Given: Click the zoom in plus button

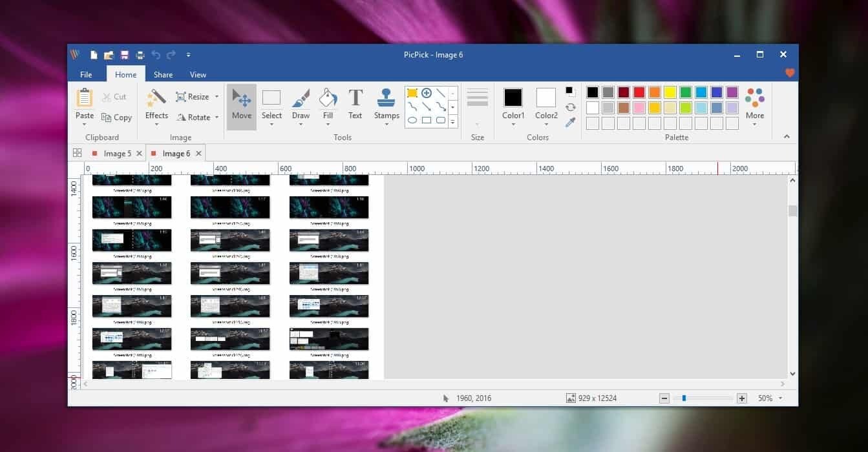Looking at the screenshot, I should [742, 398].
